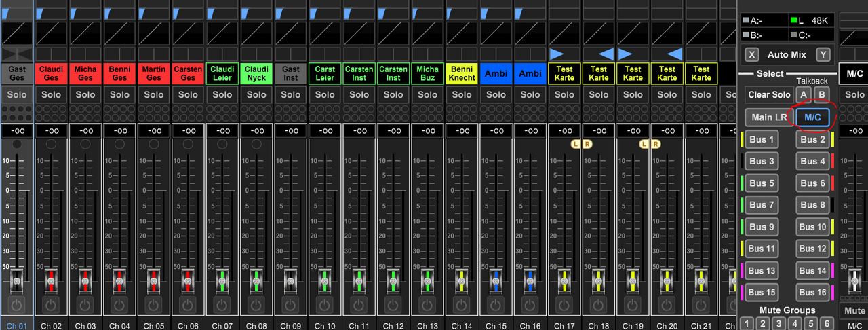Click the L 48K sample rate indicator
This screenshot has width=868, height=330.
pos(812,20)
